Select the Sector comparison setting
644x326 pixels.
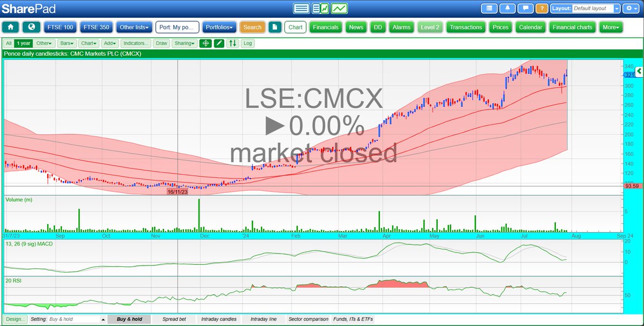pyautogui.click(x=308, y=319)
